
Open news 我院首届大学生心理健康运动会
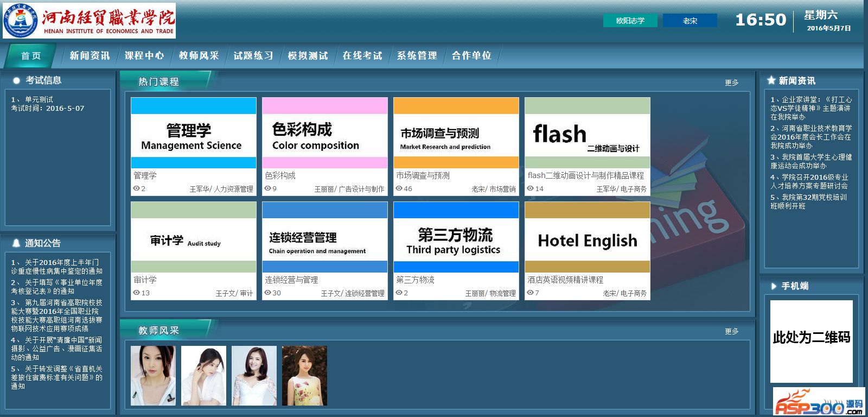(812, 161)
